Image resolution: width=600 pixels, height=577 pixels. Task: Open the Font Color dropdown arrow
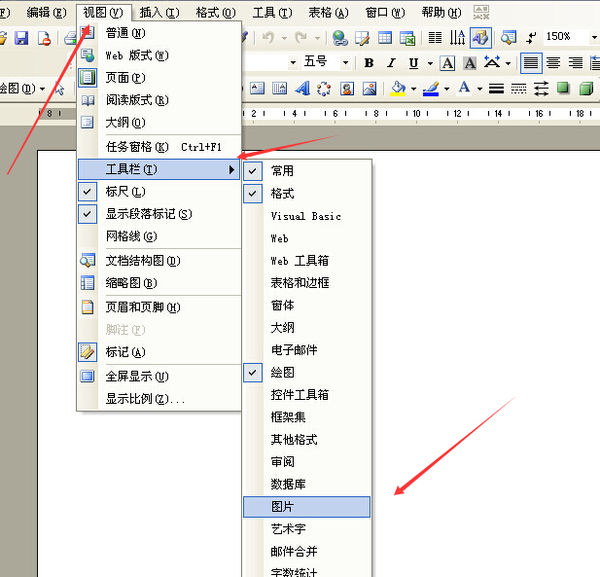[x=480, y=89]
